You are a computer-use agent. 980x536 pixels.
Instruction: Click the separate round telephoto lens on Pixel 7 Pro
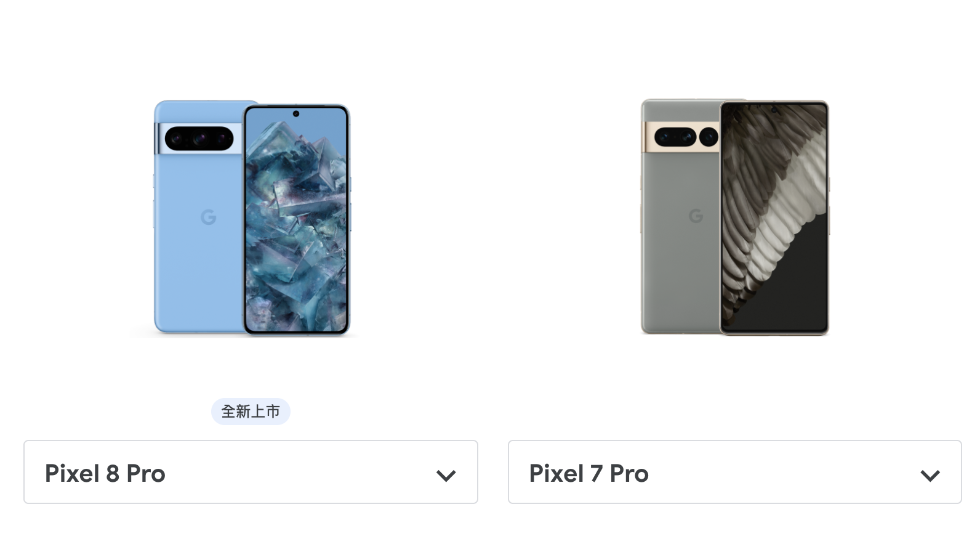[x=709, y=137]
